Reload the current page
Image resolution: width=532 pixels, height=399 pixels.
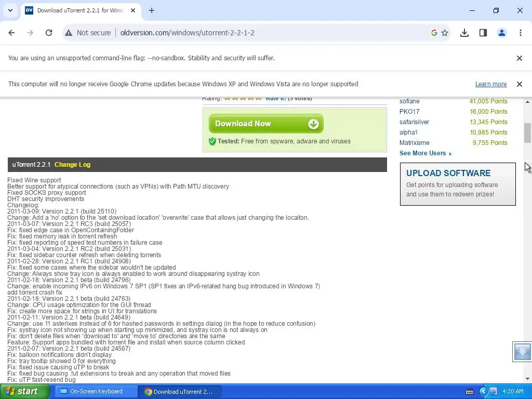tap(49, 33)
